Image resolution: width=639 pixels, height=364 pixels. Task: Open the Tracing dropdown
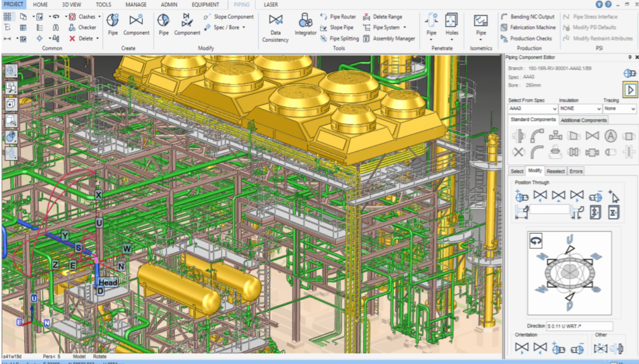pyautogui.click(x=619, y=108)
